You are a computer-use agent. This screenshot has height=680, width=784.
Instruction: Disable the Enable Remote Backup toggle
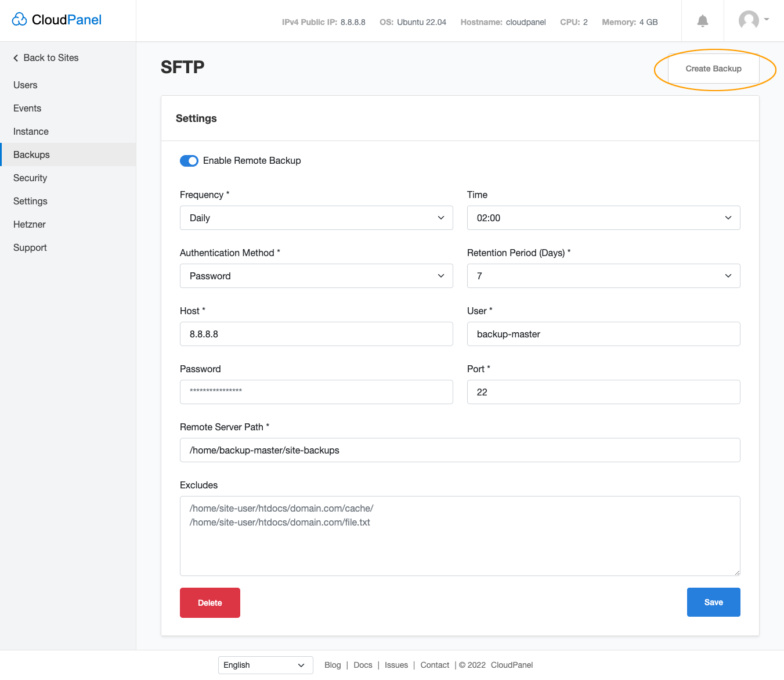[x=189, y=160]
